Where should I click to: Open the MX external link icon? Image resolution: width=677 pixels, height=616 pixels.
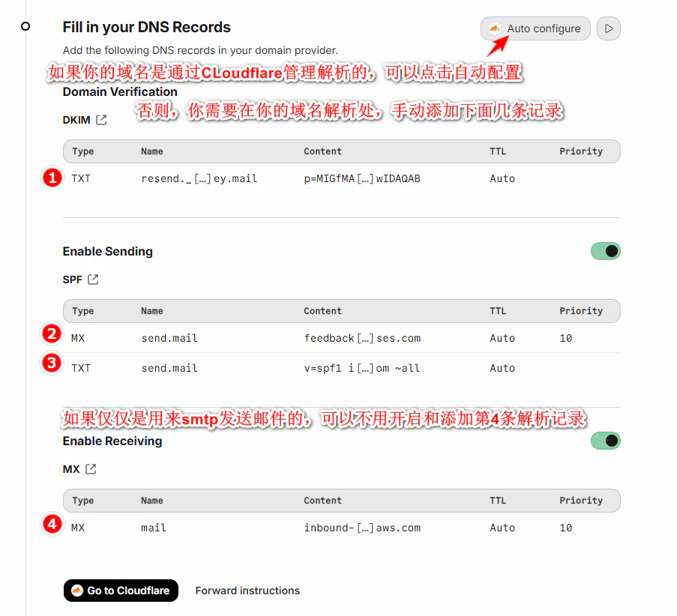[x=91, y=469]
